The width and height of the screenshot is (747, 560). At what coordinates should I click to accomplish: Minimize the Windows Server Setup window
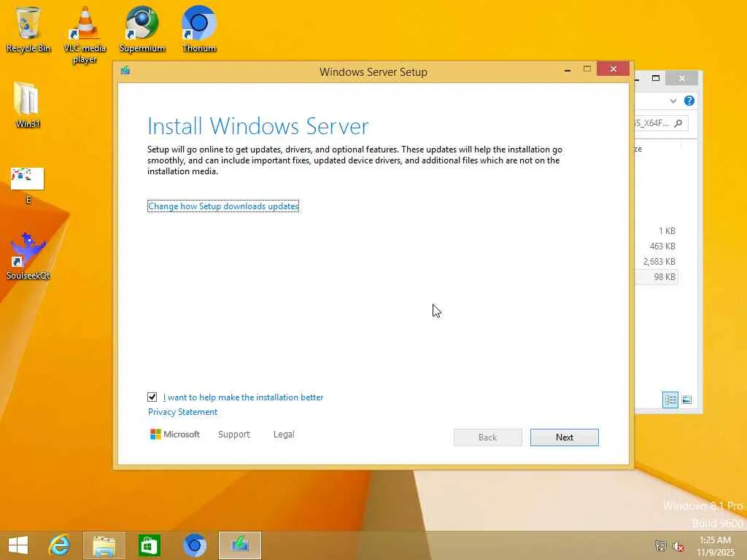pos(568,70)
